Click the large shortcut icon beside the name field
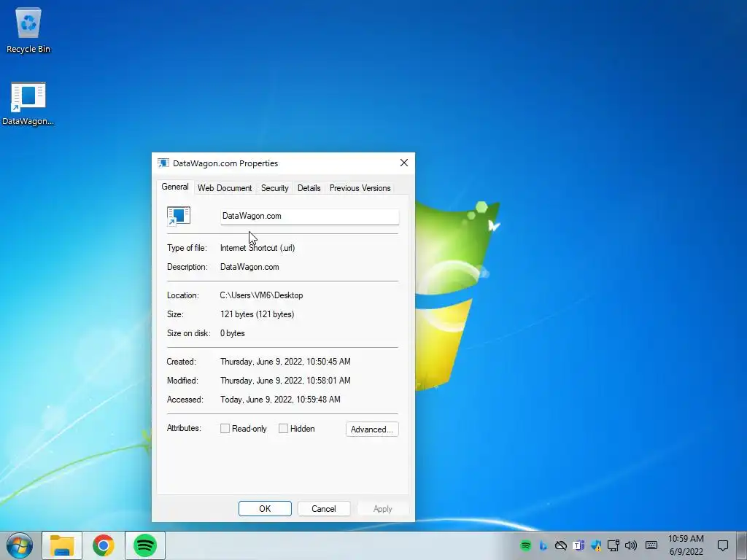747x560 pixels. point(179,216)
